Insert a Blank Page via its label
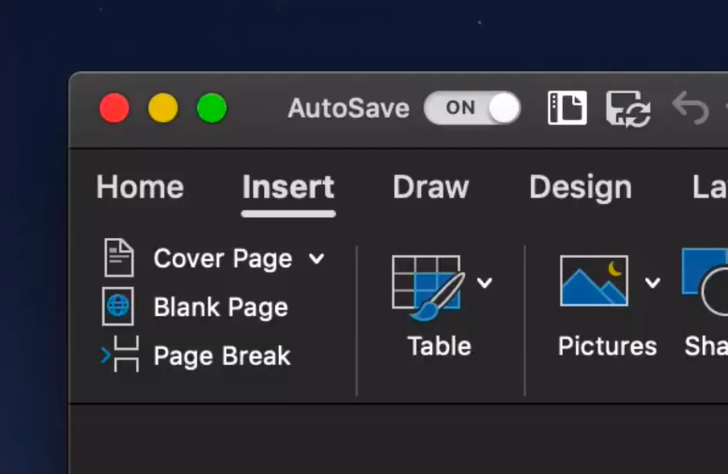Viewport: 728px width, 474px height. click(221, 307)
